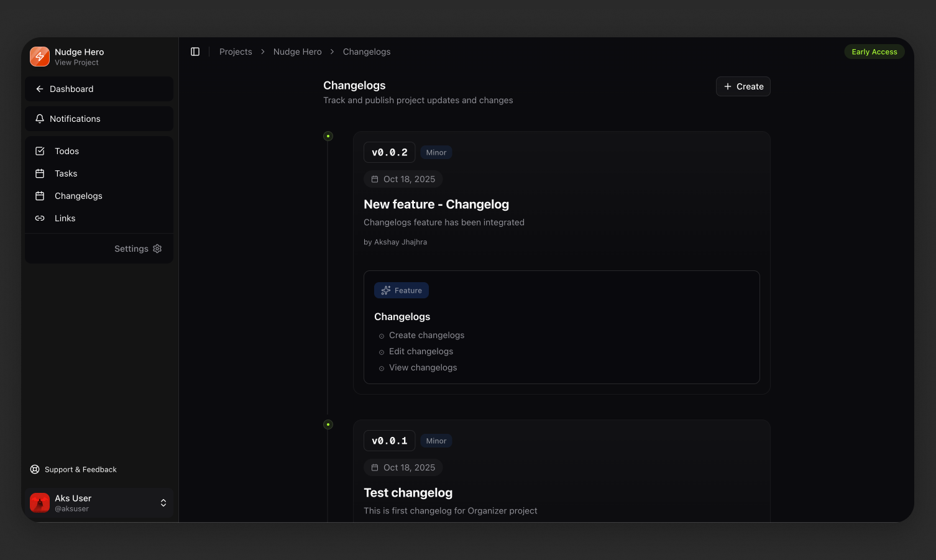Open Support & Feedback link
The width and height of the screenshot is (936, 560).
pyautogui.click(x=73, y=469)
